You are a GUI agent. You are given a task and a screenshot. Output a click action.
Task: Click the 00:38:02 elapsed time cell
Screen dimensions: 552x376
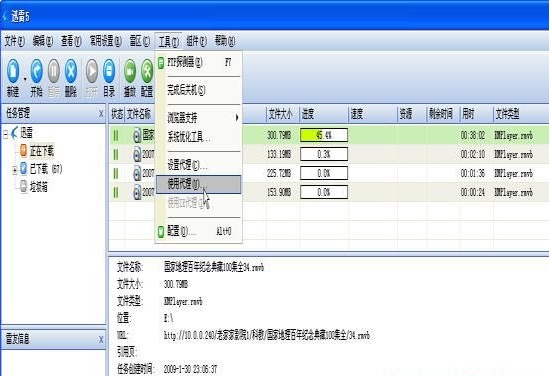click(x=472, y=136)
